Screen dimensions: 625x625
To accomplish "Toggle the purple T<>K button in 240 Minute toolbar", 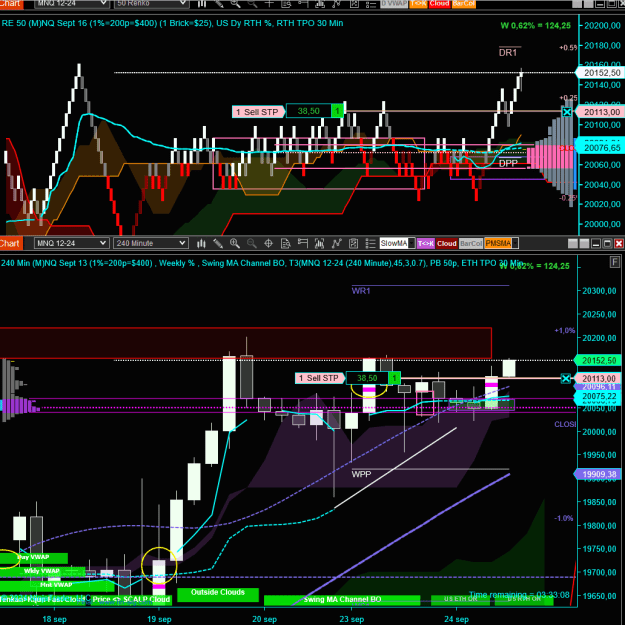I will (425, 243).
